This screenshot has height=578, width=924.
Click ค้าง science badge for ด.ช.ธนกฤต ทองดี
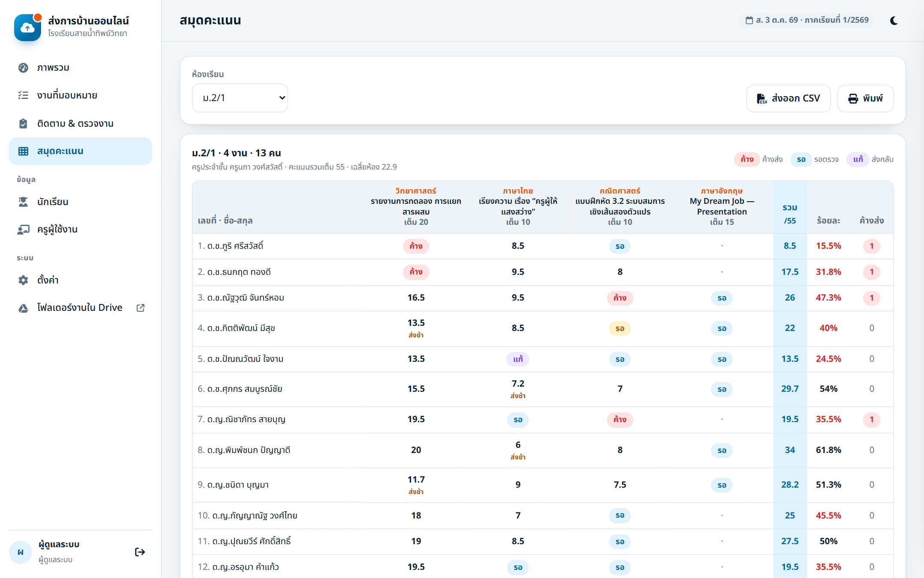pyautogui.click(x=416, y=272)
